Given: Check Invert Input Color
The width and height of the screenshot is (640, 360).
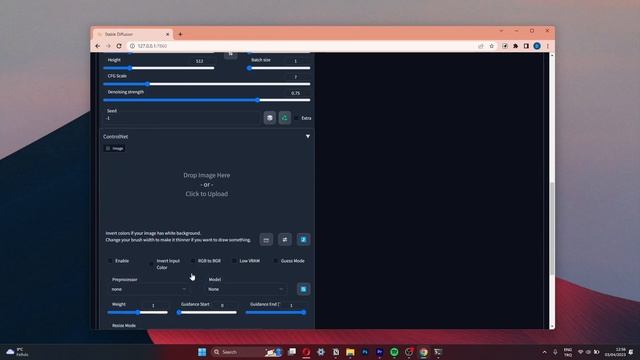Looking at the screenshot, I should [151, 264].
